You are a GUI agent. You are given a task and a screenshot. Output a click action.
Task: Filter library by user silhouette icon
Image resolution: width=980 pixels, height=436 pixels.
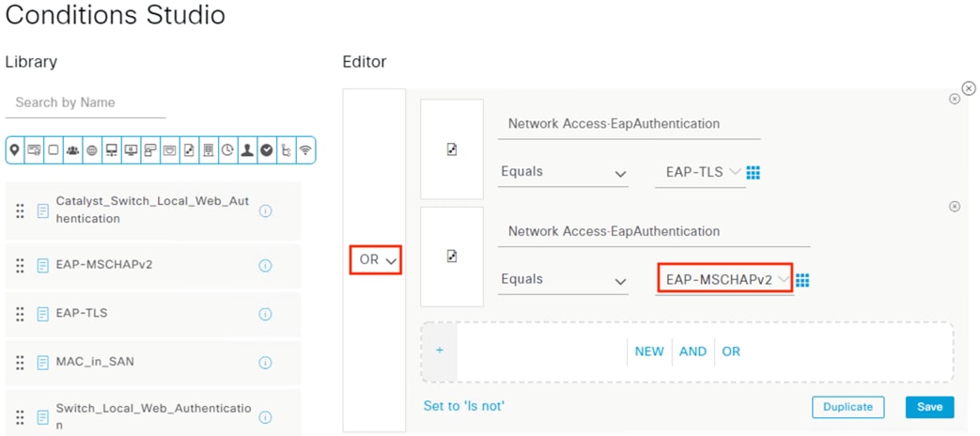click(247, 150)
